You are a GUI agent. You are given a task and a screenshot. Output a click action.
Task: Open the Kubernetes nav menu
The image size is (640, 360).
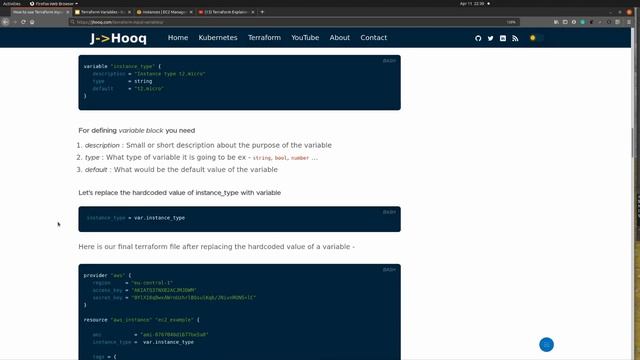218,38
